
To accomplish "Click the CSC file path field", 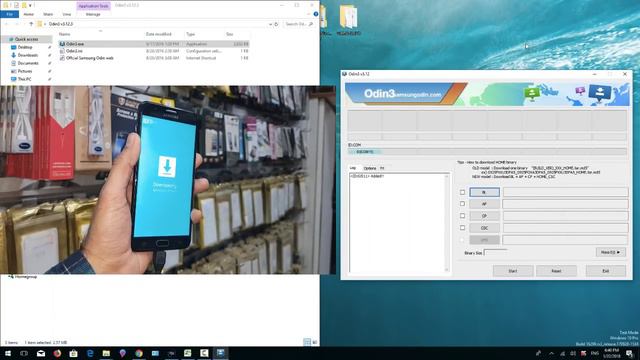I will [x=565, y=228].
